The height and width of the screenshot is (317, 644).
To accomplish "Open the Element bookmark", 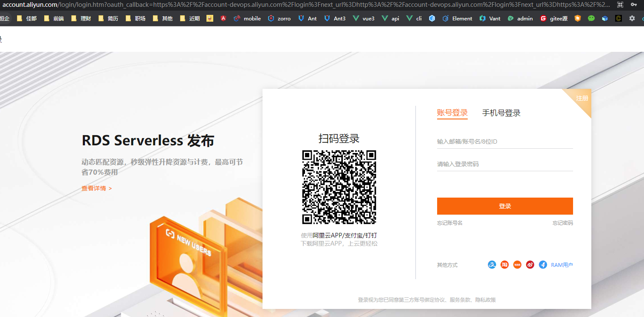I will click(x=458, y=18).
